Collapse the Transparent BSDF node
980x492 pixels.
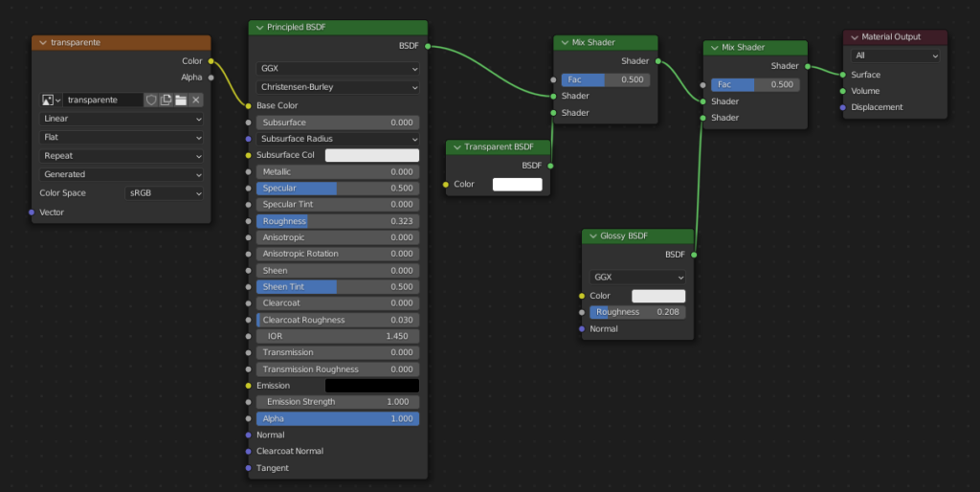click(x=456, y=147)
